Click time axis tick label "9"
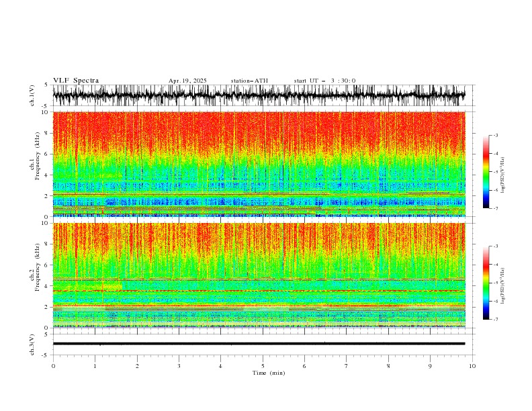Image resolution: width=532 pixels, height=411 pixels. tap(430, 366)
